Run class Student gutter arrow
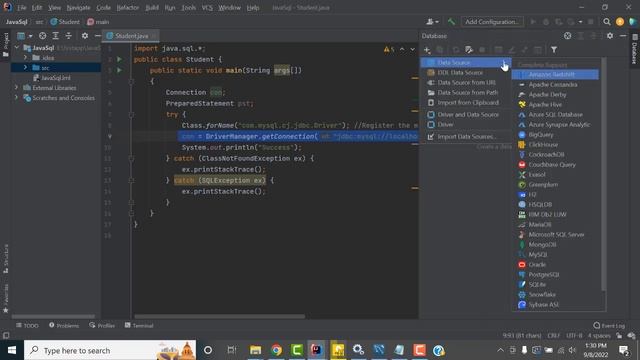The width and height of the screenshot is (640, 360). coord(119,59)
